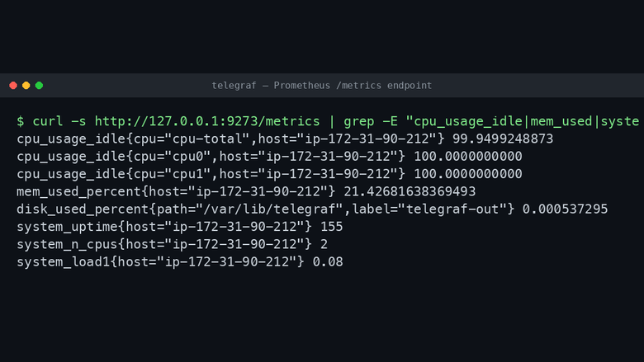The width and height of the screenshot is (644, 362).
Task: Click the 99.9499248873 value
Action: [x=503, y=139]
